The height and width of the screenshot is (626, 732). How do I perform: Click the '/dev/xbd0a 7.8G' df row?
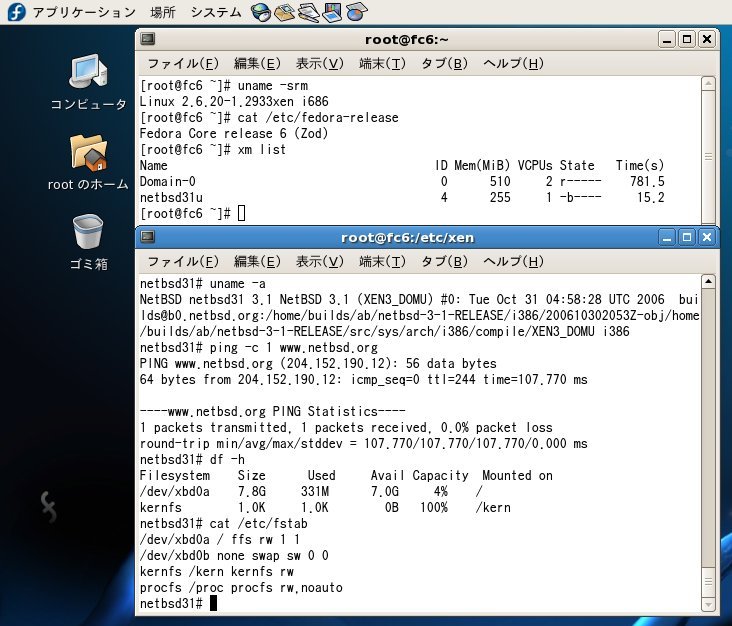[x=311, y=491]
